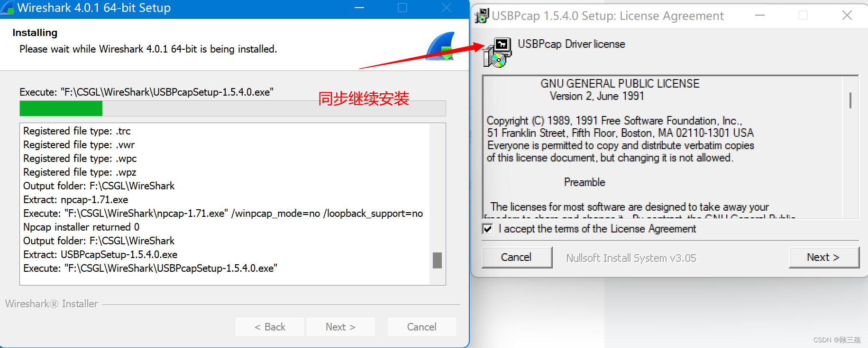Image resolution: width=868 pixels, height=348 pixels.
Task: Click the license text scrollbar thumb
Action: click(x=850, y=100)
